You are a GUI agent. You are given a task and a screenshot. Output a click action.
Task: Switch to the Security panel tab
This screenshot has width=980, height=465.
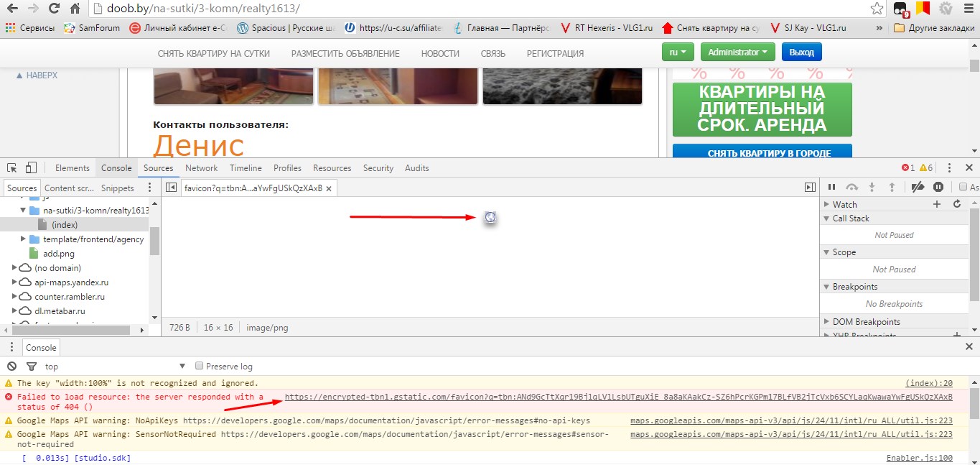click(378, 167)
